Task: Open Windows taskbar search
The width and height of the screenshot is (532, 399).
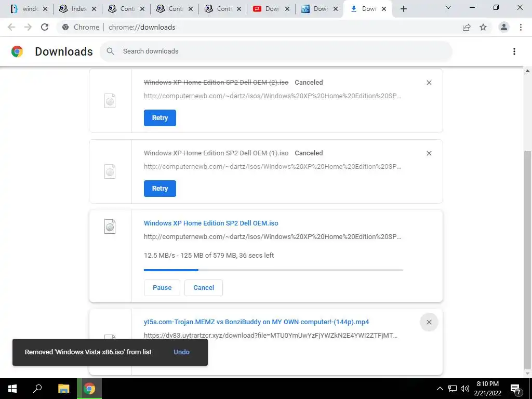Action: click(x=37, y=389)
